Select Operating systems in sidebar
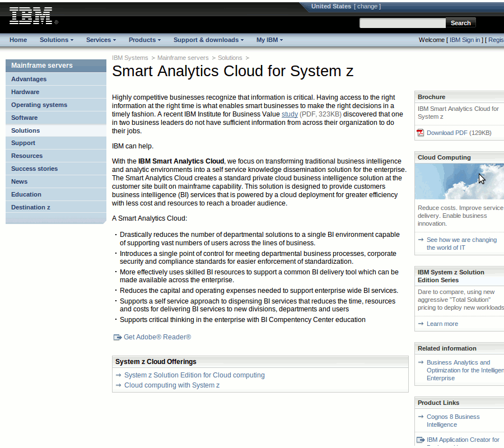The image size is (504, 448). [x=56, y=105]
